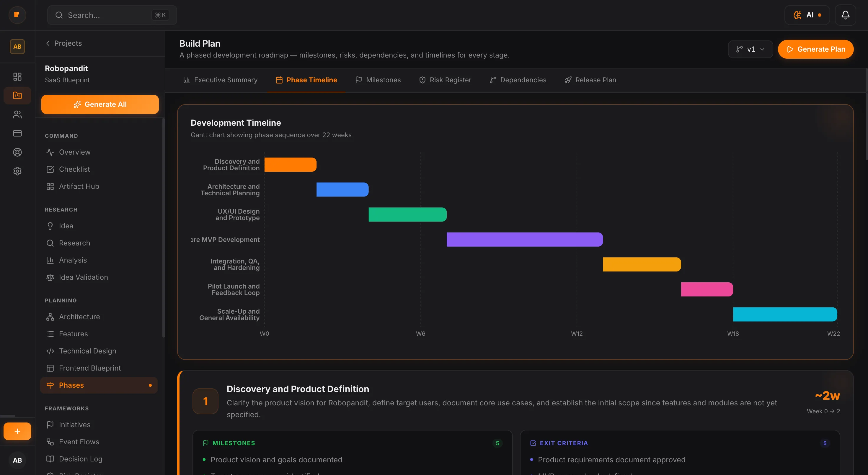The image size is (868, 475).
Task: Switch to the Release Plan tab
Action: pyautogui.click(x=590, y=80)
